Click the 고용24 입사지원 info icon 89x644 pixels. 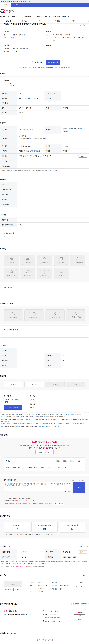pos(77,525)
